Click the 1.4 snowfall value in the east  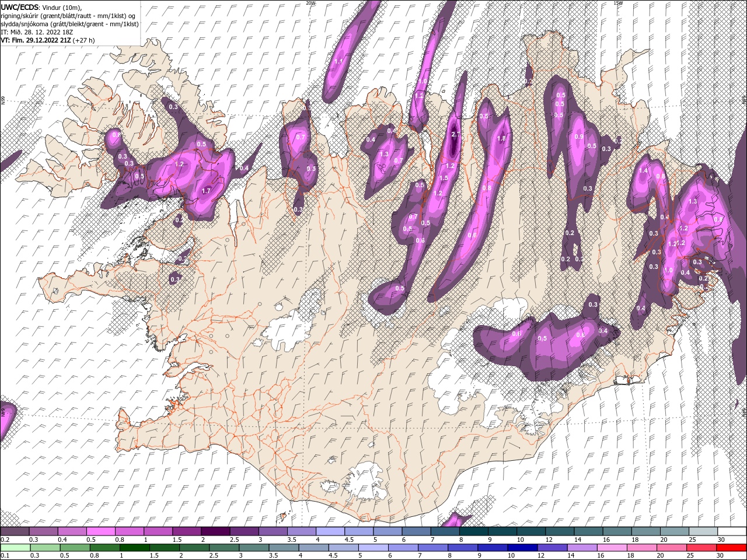tap(644, 170)
